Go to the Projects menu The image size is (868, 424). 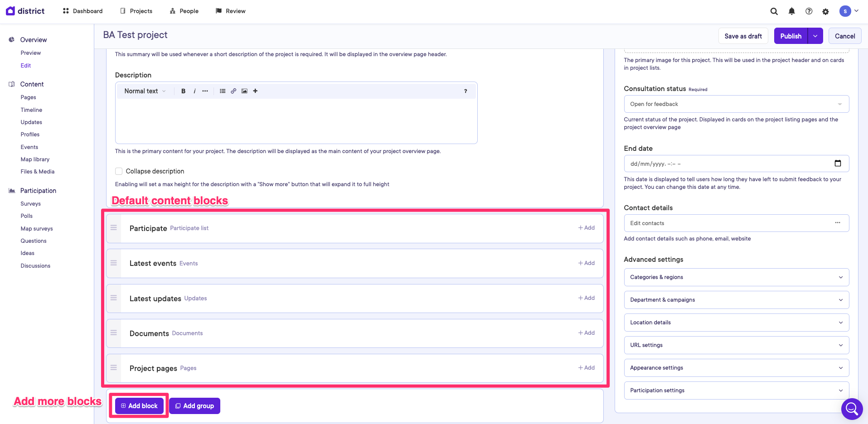click(136, 11)
